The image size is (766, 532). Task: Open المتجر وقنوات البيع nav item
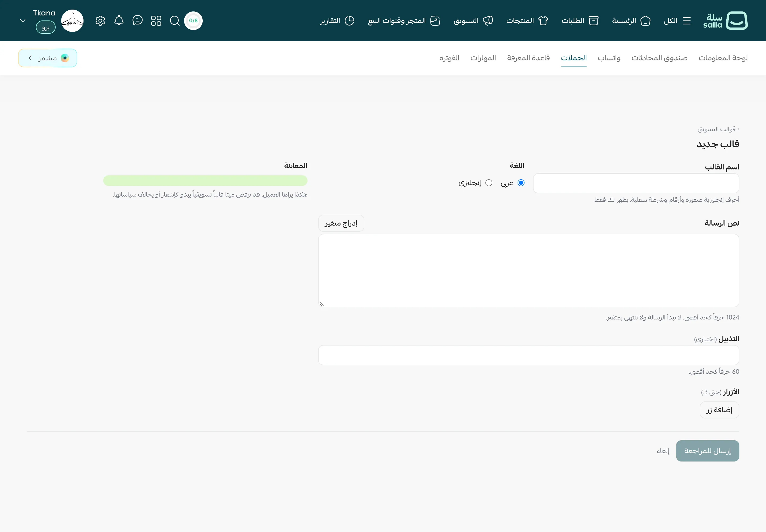404,21
